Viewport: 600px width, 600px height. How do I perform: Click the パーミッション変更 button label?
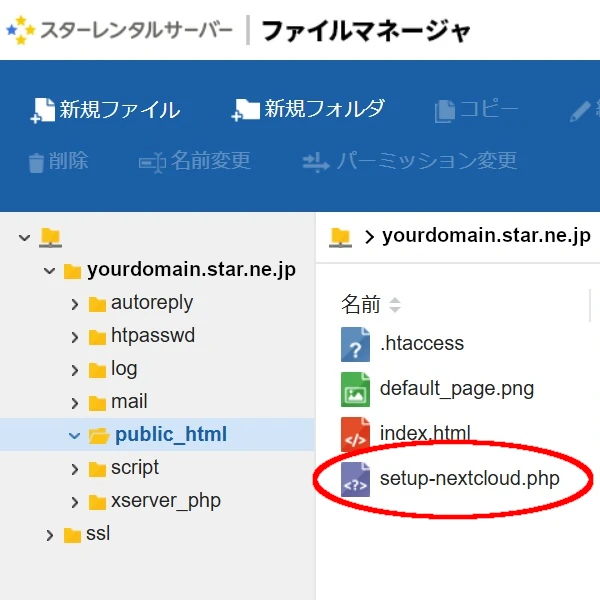click(x=427, y=161)
